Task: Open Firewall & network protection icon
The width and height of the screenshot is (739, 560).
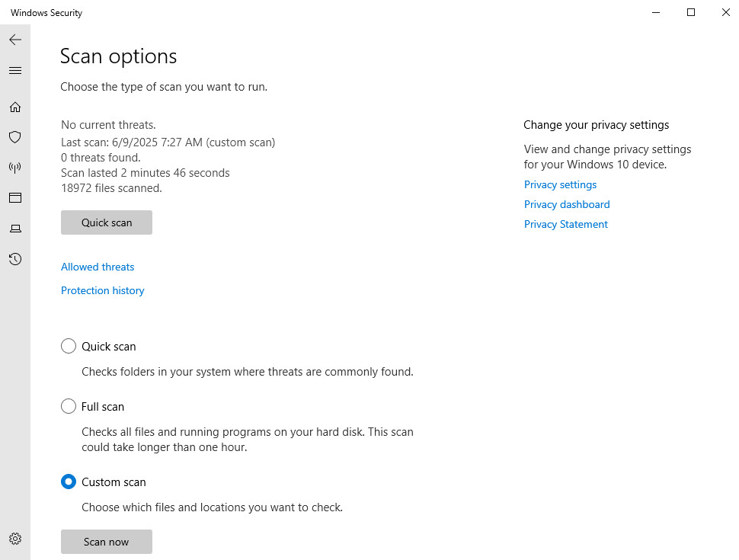Action: click(15, 168)
